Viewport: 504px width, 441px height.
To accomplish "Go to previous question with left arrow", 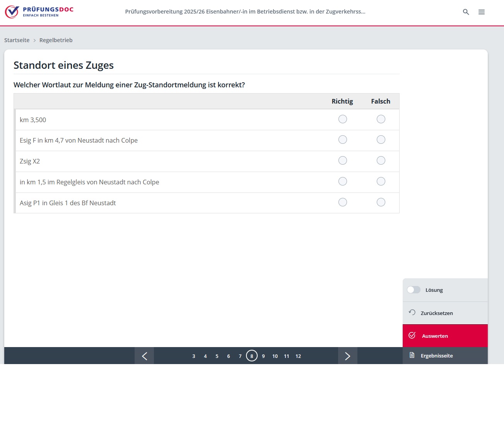I will (x=144, y=356).
